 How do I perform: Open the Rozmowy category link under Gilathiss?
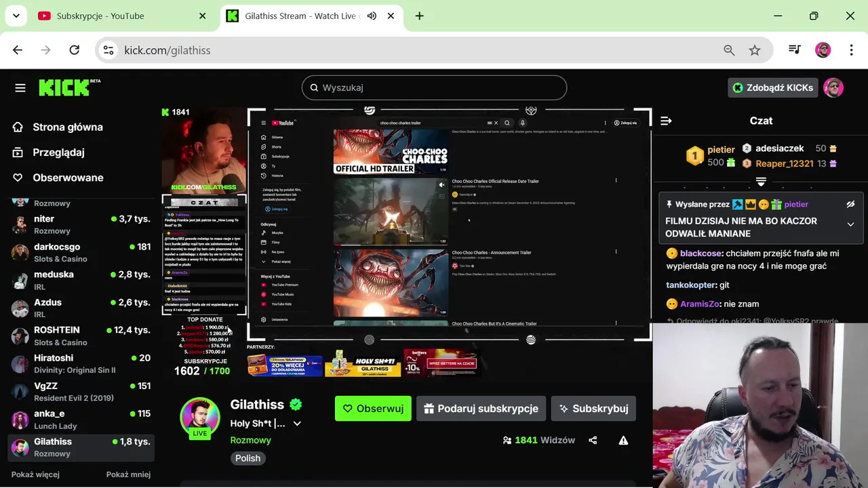tap(250, 440)
